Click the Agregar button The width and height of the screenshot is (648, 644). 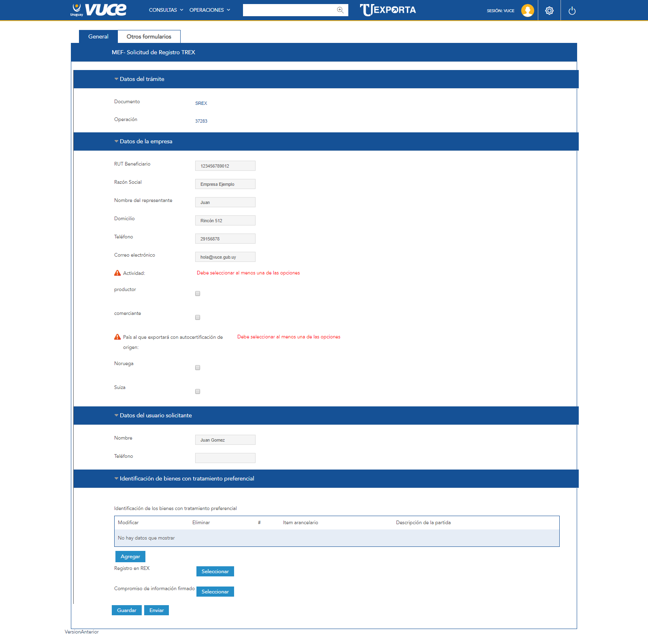130,557
